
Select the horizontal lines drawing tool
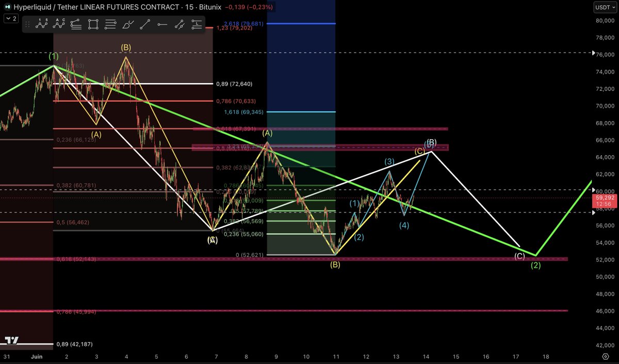point(110,24)
